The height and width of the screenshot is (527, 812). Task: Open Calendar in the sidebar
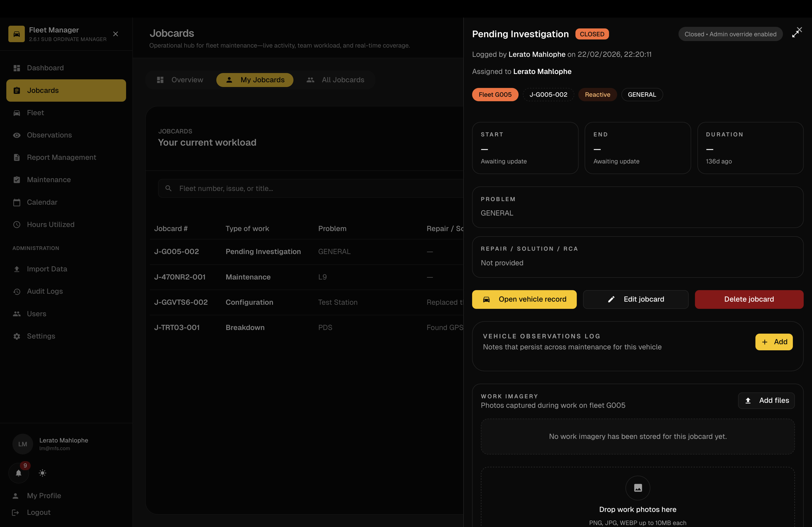point(66,202)
